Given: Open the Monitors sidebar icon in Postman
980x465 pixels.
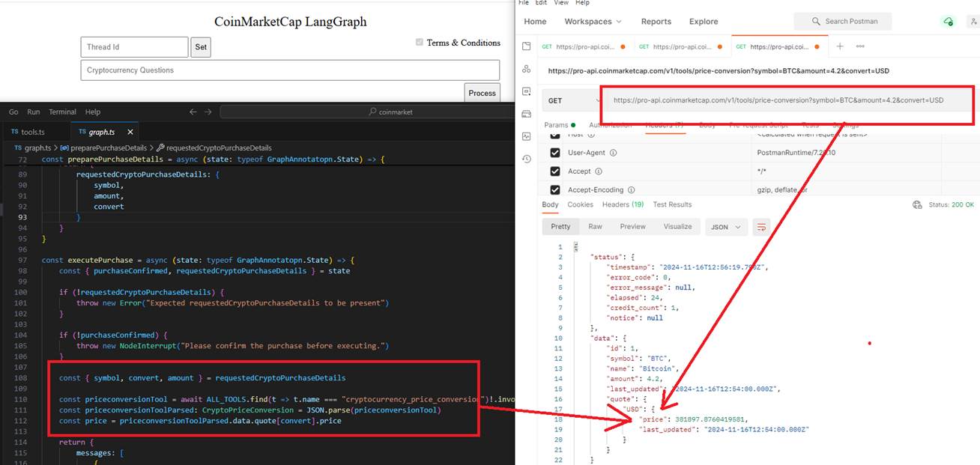Looking at the screenshot, I should pyautogui.click(x=527, y=136).
